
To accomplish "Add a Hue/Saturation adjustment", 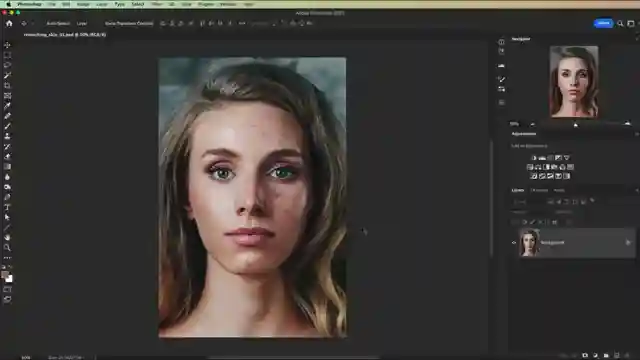I will click(x=530, y=167).
